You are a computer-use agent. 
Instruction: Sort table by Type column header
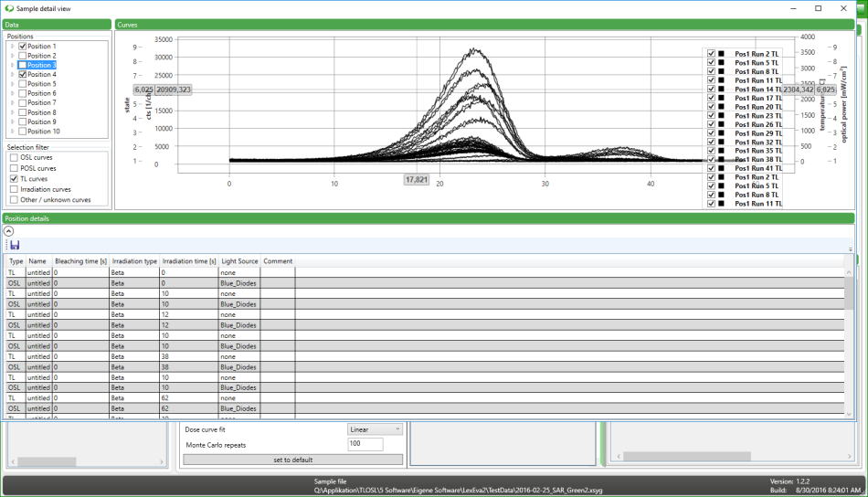16,261
